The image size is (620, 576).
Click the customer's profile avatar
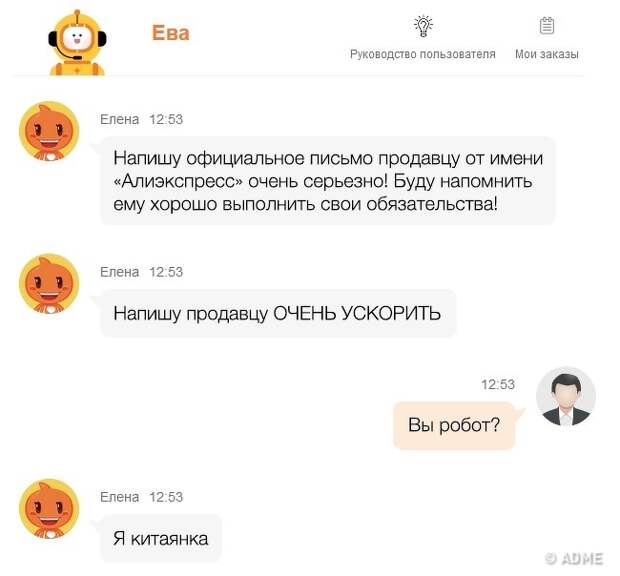[566, 397]
